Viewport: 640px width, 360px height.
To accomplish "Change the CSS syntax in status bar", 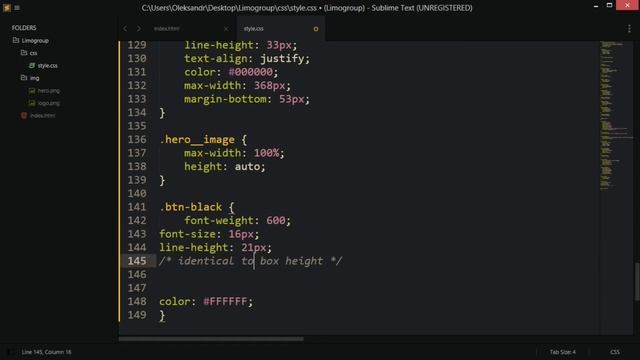I will click(615, 352).
